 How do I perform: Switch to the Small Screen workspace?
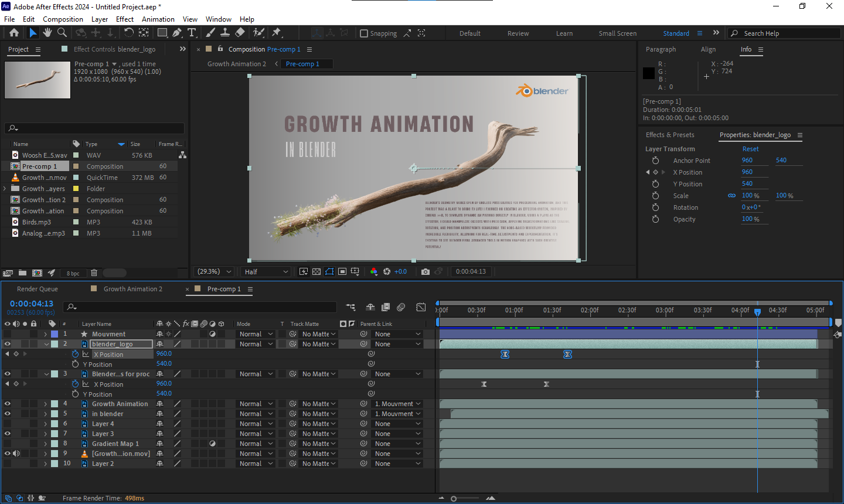pos(617,33)
